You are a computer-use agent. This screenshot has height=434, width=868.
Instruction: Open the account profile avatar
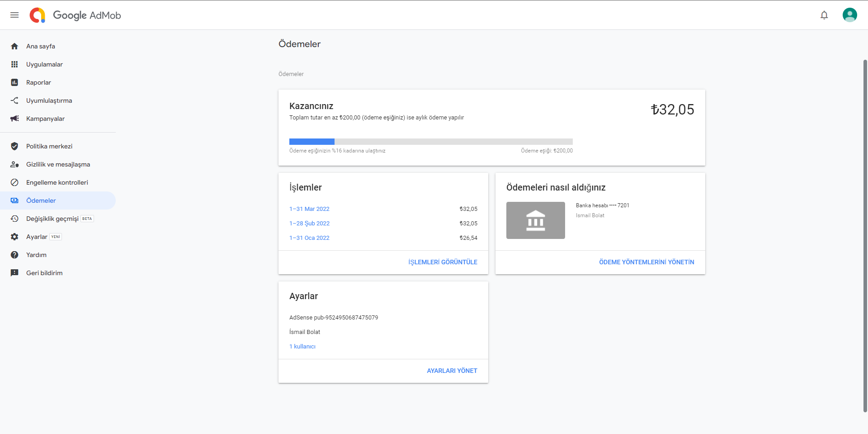(850, 15)
